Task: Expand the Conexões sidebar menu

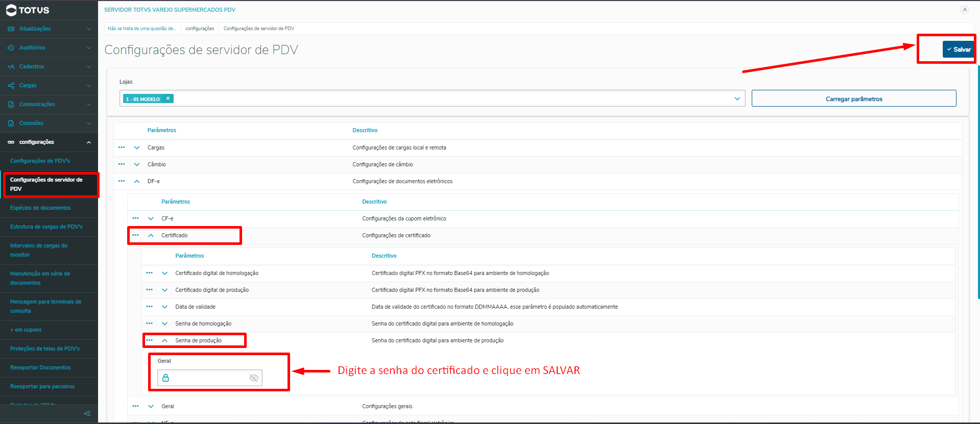Action: 89,123
